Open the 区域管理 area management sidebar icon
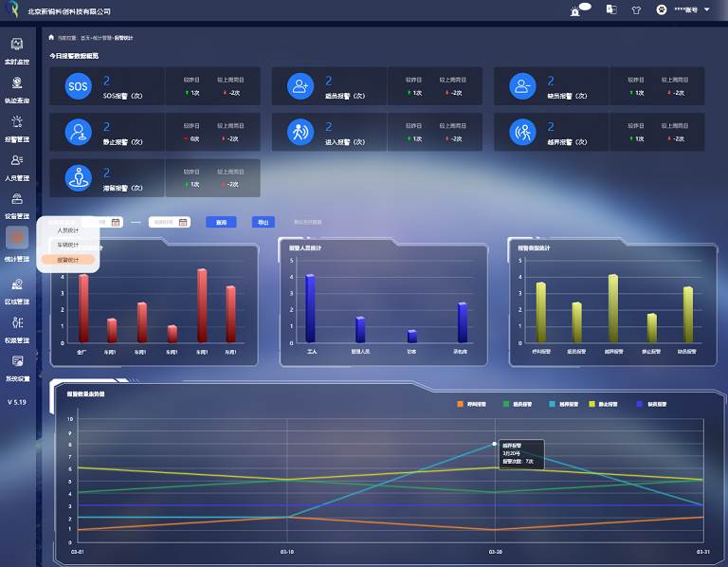This screenshot has width=728, height=567. pyautogui.click(x=17, y=284)
